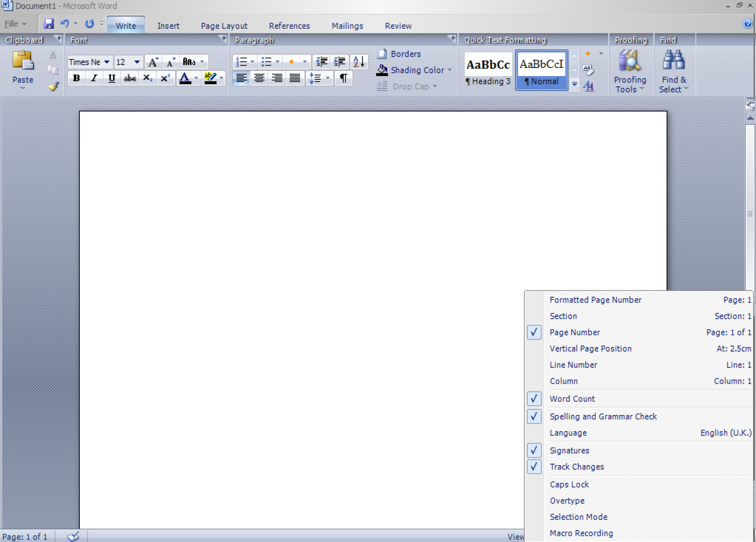Pick the font color red A swatch
This screenshot has height=542, width=756.
[x=185, y=78]
